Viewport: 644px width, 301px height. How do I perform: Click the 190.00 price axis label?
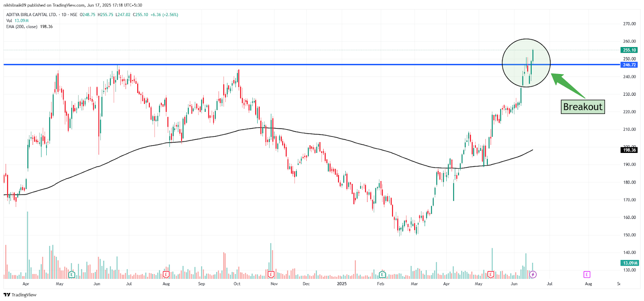point(630,165)
